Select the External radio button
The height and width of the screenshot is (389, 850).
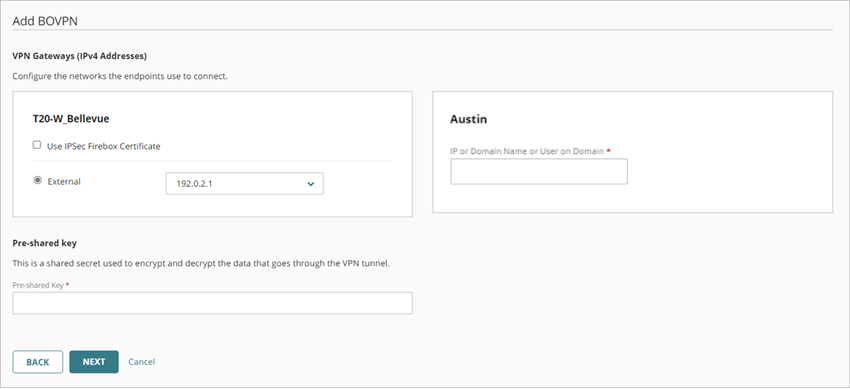coord(37,181)
